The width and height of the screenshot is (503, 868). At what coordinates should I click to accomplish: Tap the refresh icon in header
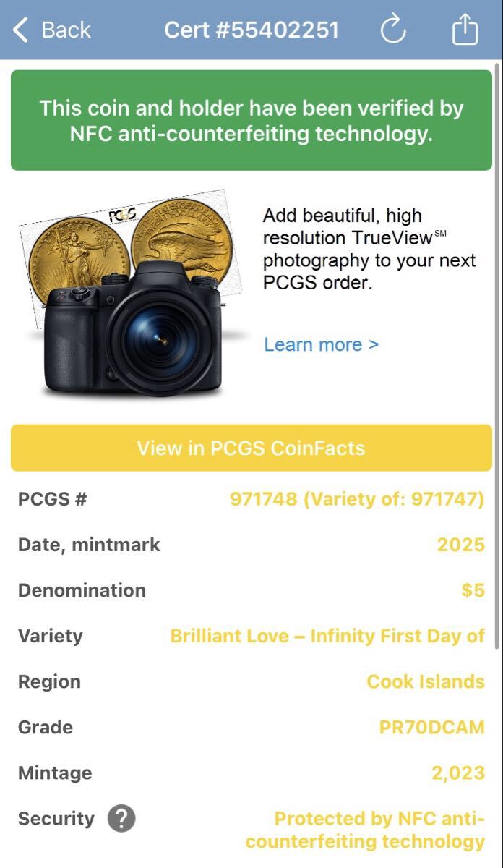click(393, 30)
